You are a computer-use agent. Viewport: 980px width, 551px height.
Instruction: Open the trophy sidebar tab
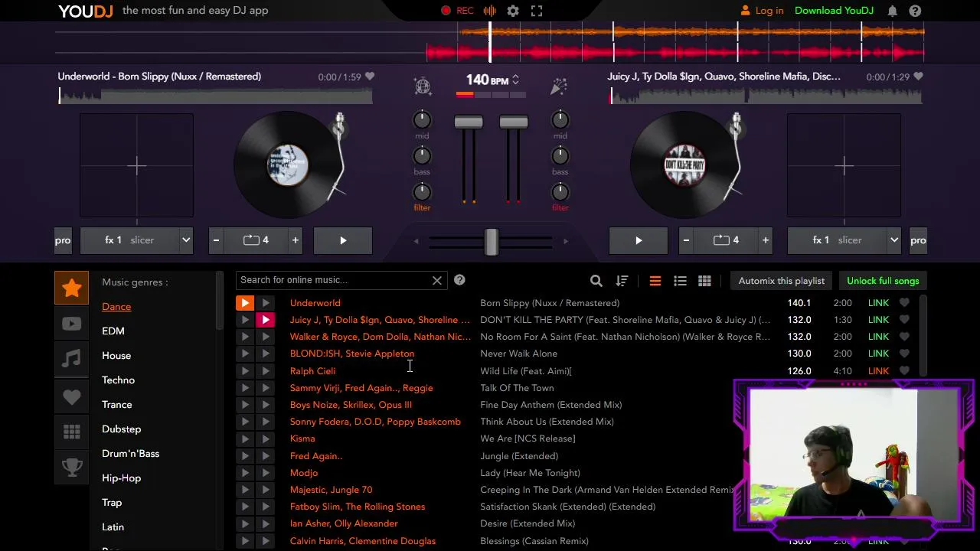coord(72,468)
